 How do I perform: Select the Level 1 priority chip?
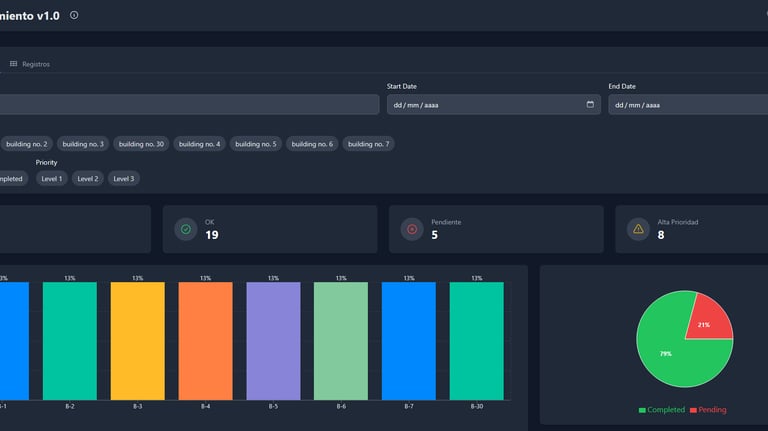(51, 179)
